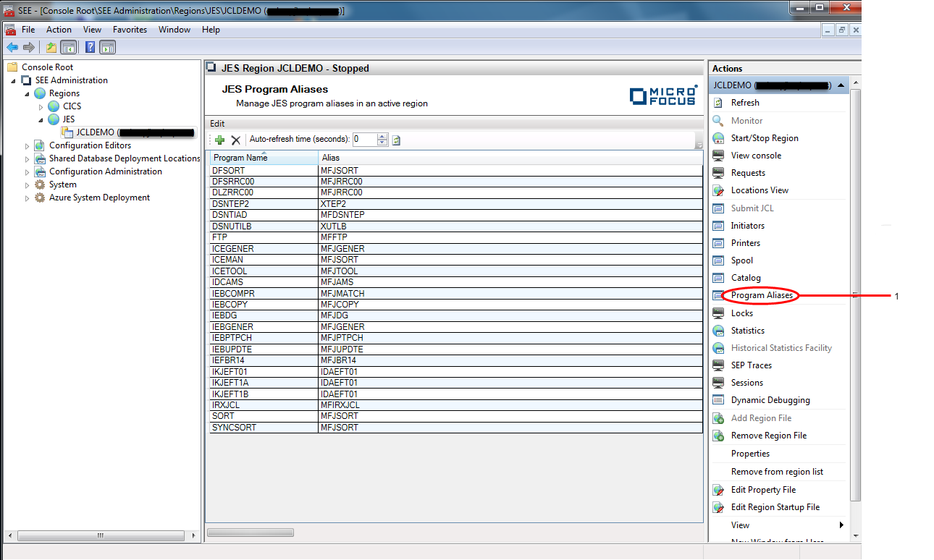Click the Auto-refresh time input field
This screenshot has height=560, width=934.
(x=364, y=140)
